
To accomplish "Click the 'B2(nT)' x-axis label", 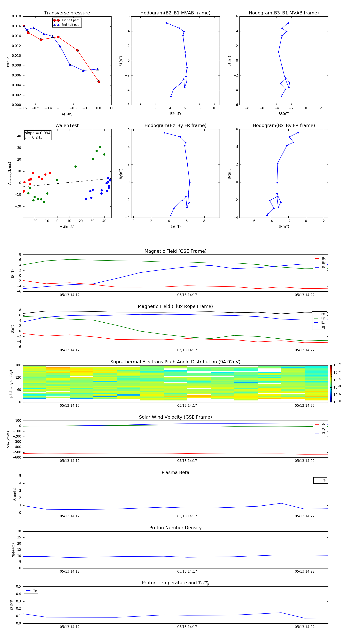I will click(x=175, y=114).
